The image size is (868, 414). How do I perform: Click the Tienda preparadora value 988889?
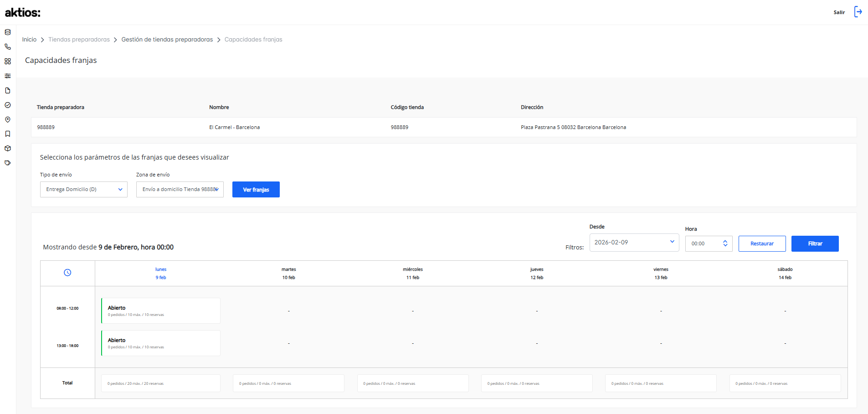click(46, 127)
